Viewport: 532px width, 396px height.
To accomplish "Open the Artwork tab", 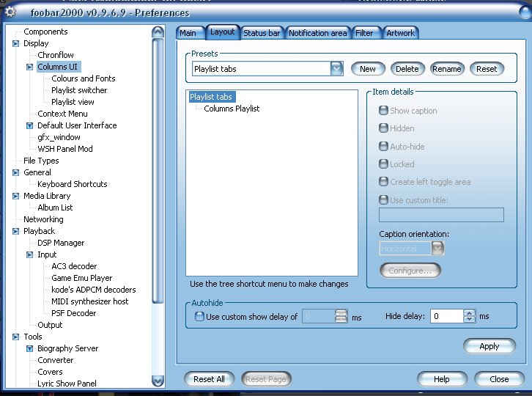I will coord(400,33).
